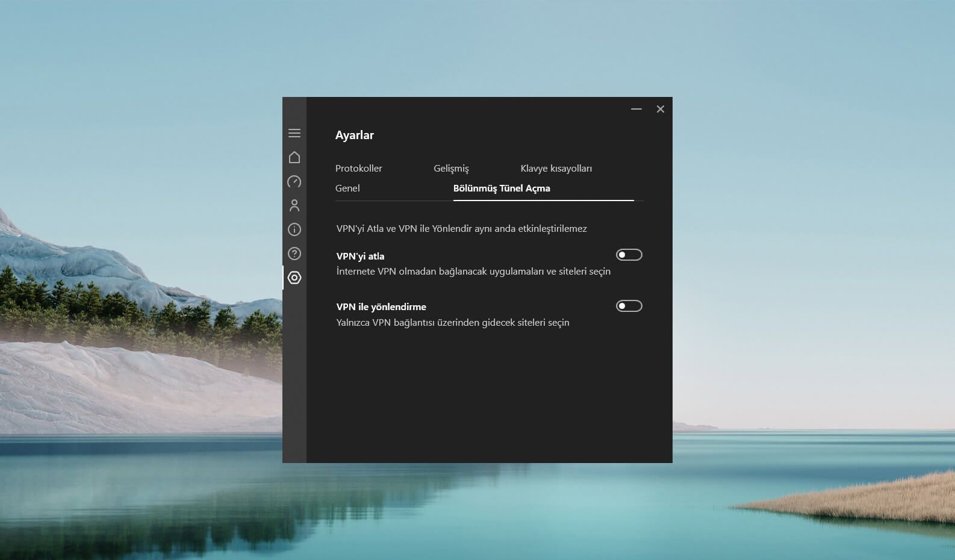Switch to the Protokoller tab
The height and width of the screenshot is (560, 955).
pyautogui.click(x=359, y=168)
